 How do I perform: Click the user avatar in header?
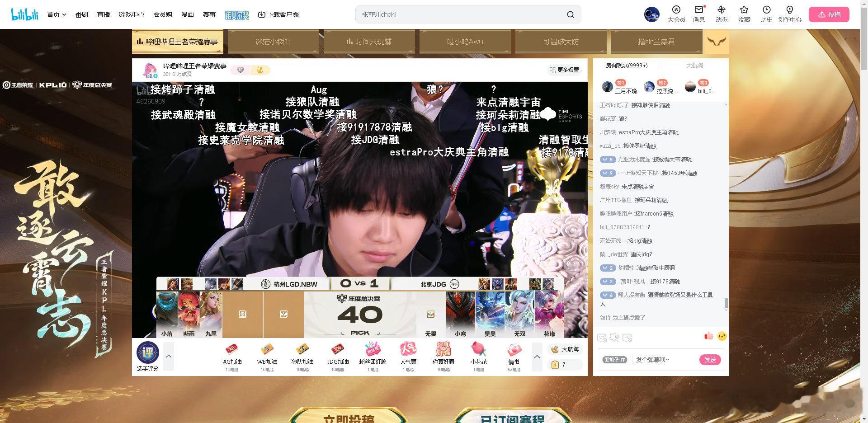point(651,14)
